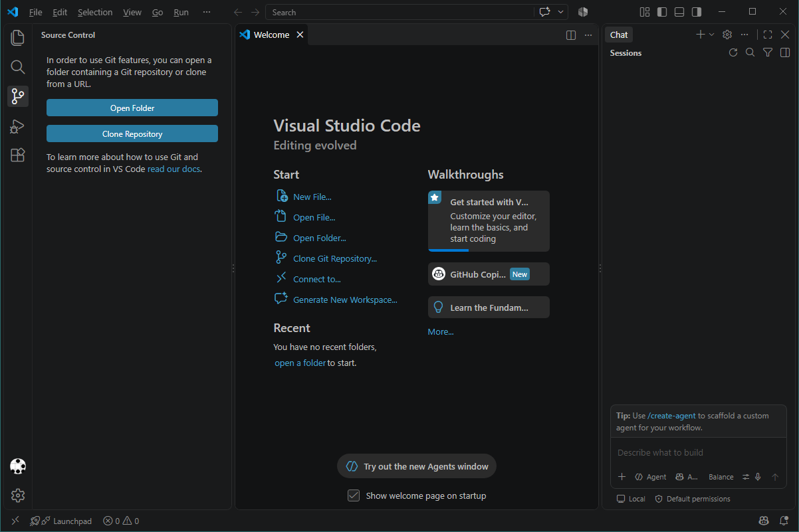Toggle the Secondary Side Bar visibility
This screenshot has height=532, width=799.
[x=697, y=12]
